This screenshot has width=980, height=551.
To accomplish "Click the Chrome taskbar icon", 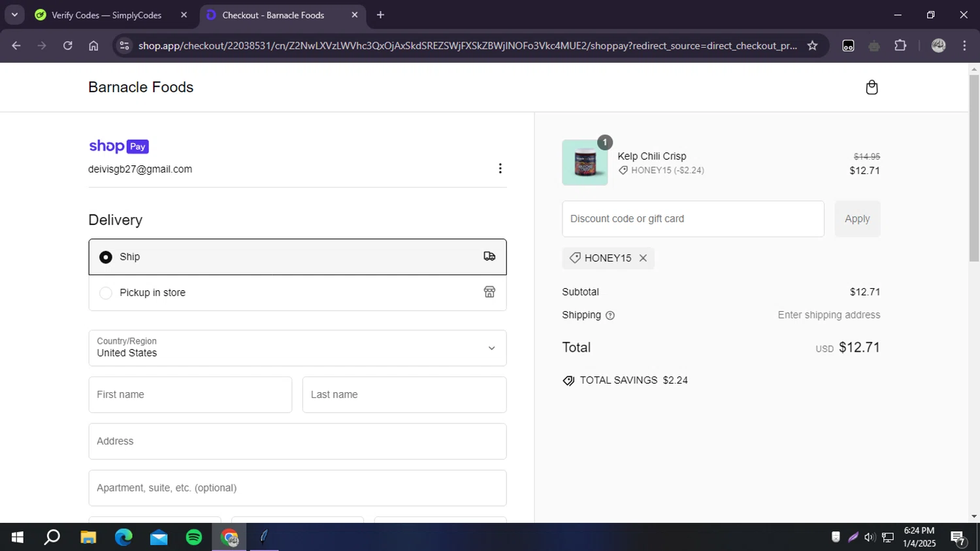I will tap(229, 537).
